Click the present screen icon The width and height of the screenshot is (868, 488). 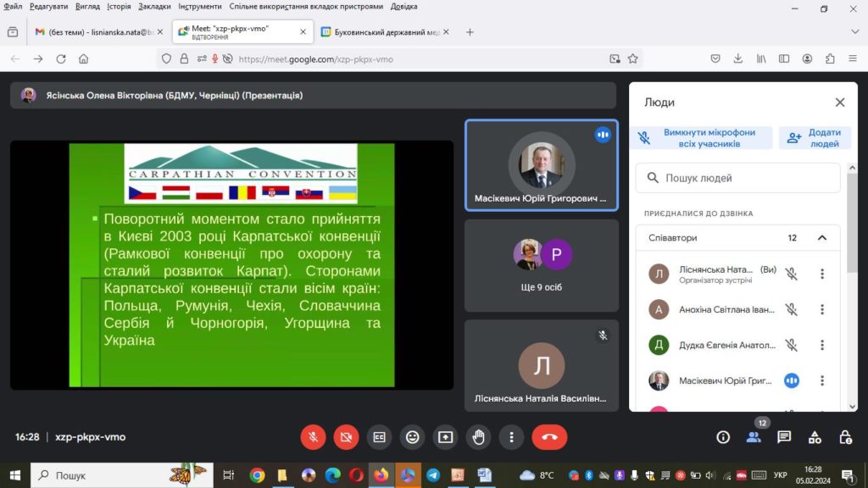pos(445,437)
